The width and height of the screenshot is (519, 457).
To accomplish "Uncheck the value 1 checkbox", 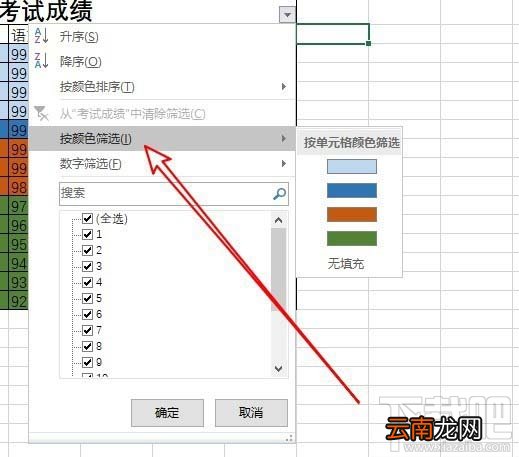I will coord(87,234).
